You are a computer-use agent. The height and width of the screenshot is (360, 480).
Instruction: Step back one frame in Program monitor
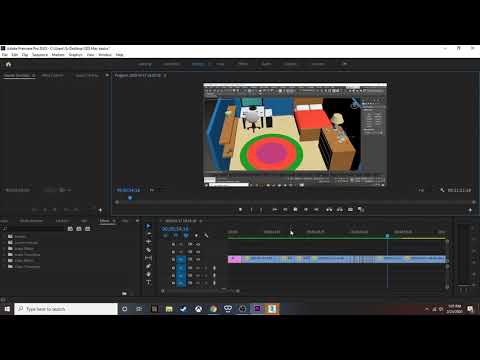(285, 210)
